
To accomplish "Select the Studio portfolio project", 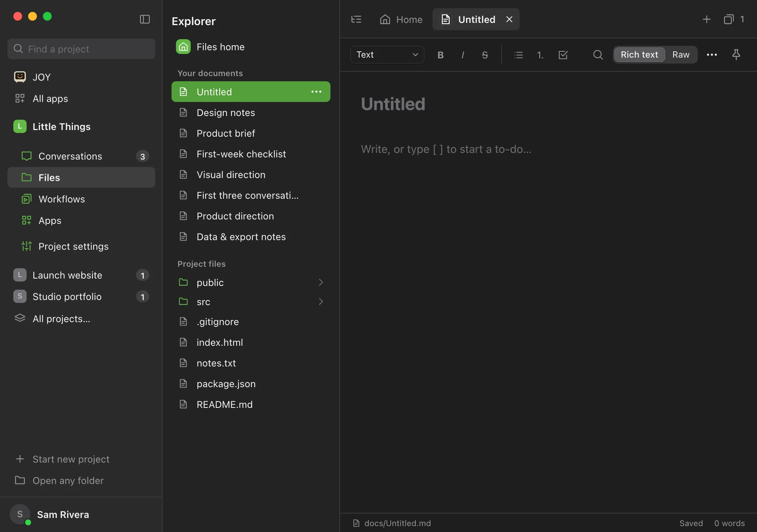I will (x=81, y=297).
